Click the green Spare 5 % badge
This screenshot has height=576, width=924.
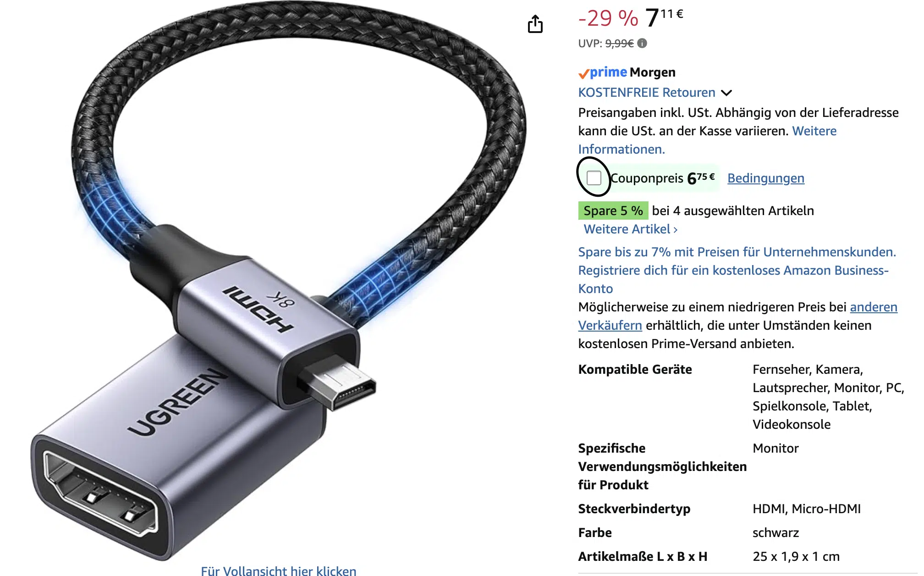click(x=613, y=210)
